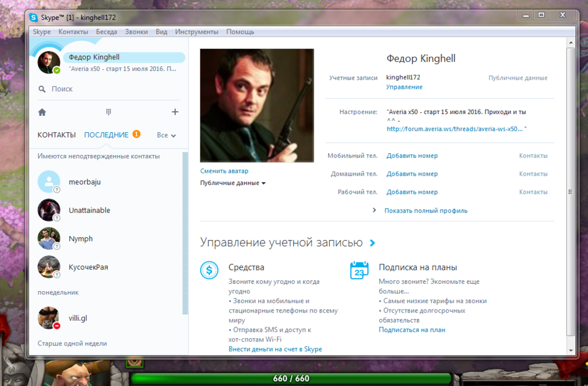Image resolution: width=588 pixels, height=386 pixels.
Task: Open the Все contacts filter dropdown
Action: point(166,135)
